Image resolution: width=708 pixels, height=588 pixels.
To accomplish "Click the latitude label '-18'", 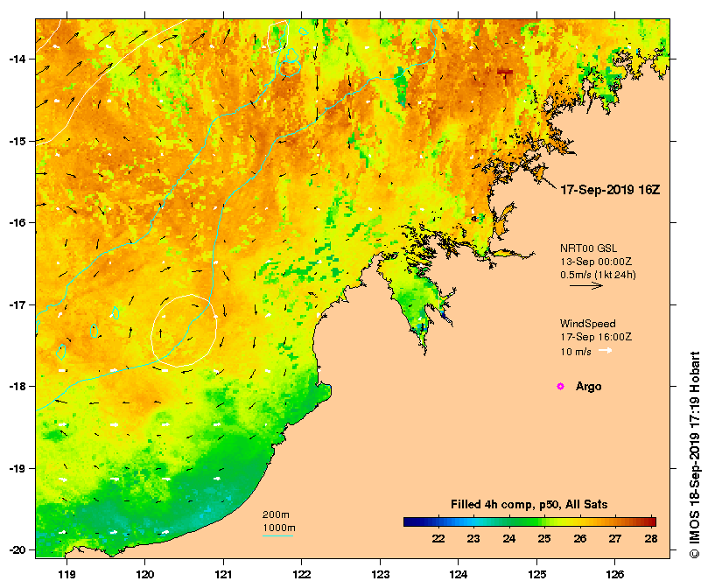I will pyautogui.click(x=17, y=387).
